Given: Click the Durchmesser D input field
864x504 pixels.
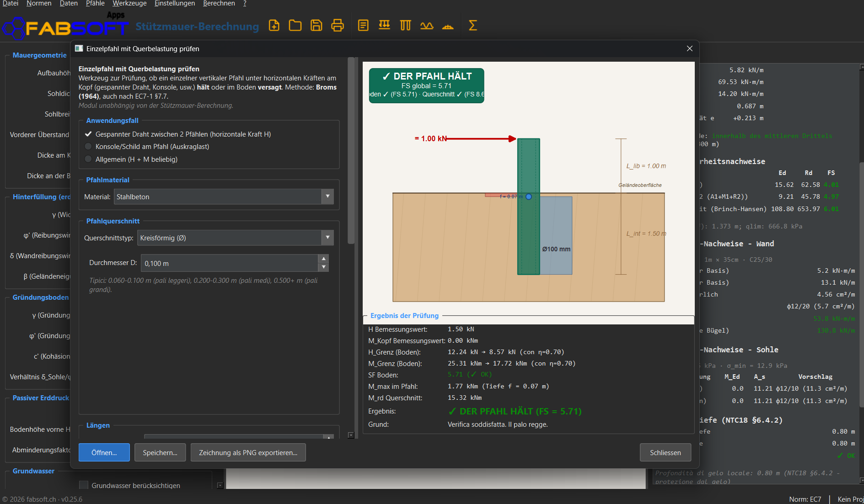Looking at the screenshot, I should tap(230, 263).
